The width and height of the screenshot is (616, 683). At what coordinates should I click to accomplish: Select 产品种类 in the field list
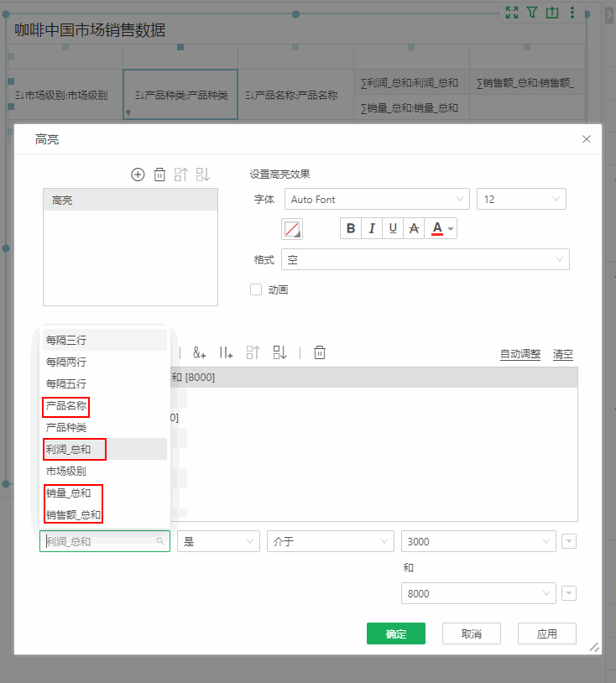click(105, 427)
